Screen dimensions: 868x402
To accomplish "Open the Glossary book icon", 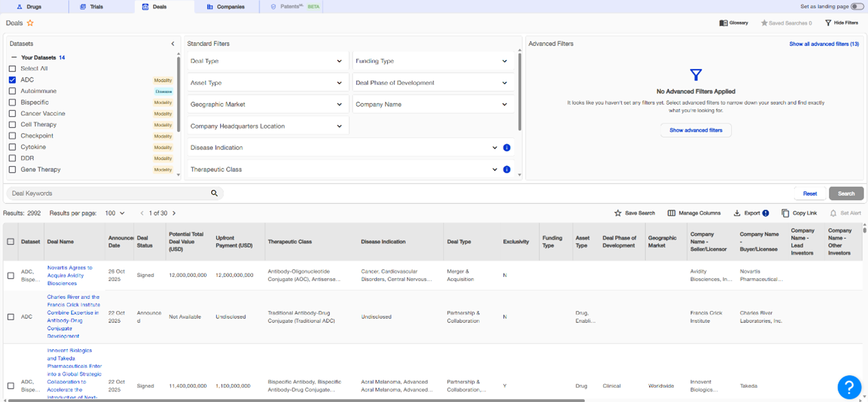I will click(x=723, y=23).
